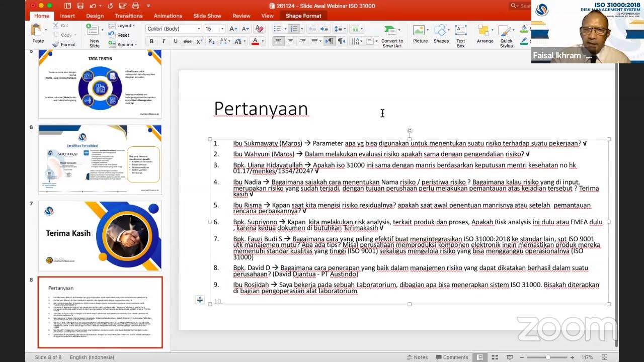Click the Cut scissors command
This screenshot has height=362, width=644.
tap(60, 26)
